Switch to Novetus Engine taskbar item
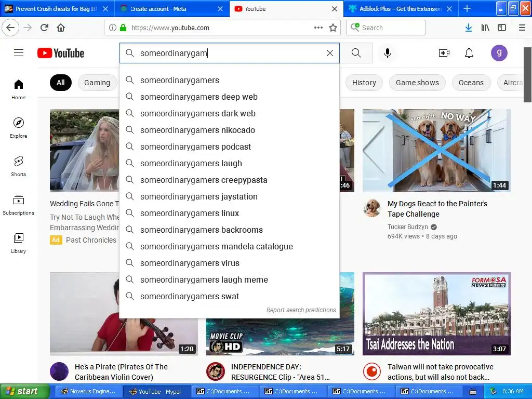 [x=88, y=391]
